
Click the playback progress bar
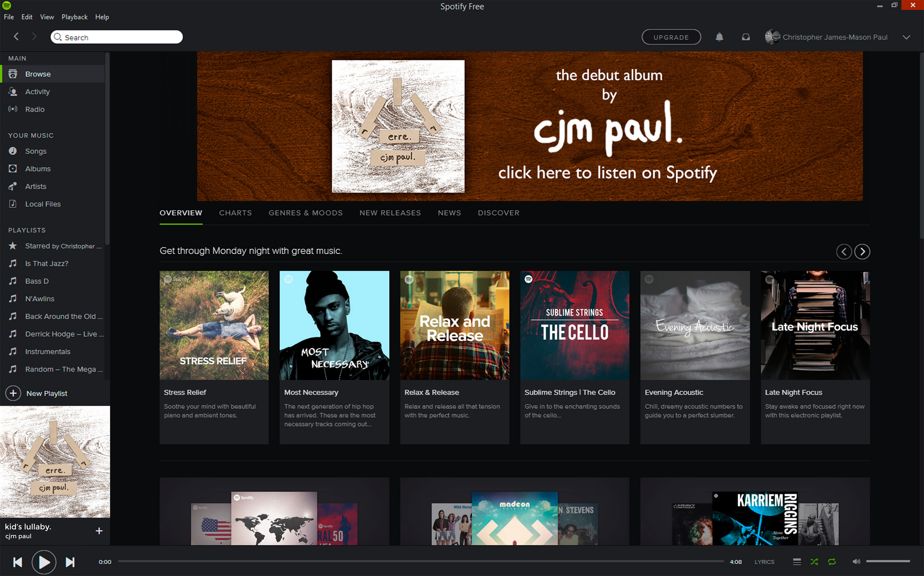(421, 562)
